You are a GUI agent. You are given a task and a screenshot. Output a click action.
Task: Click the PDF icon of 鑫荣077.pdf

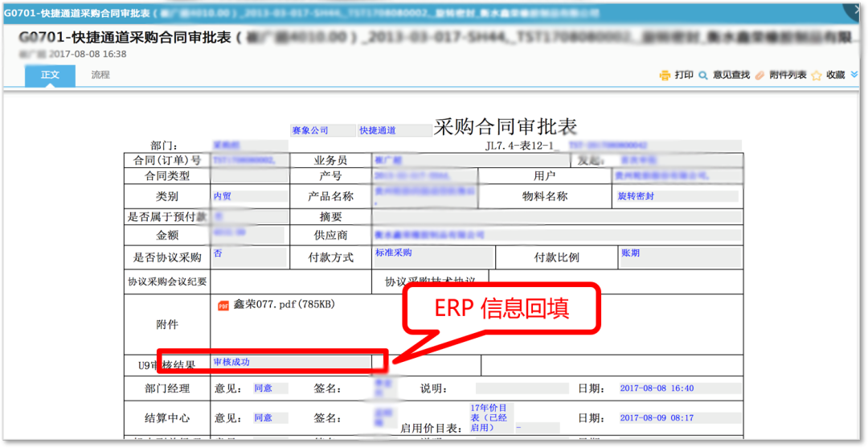coord(223,305)
